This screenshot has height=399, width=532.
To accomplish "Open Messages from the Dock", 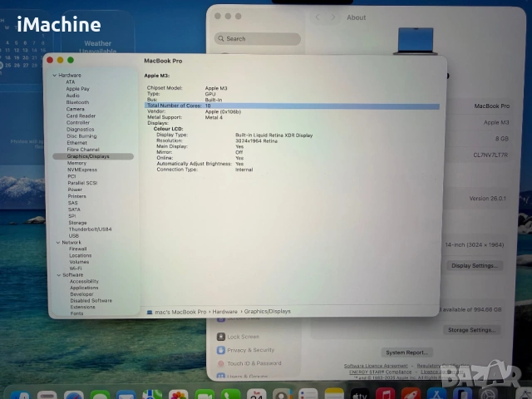I will coord(100,396).
